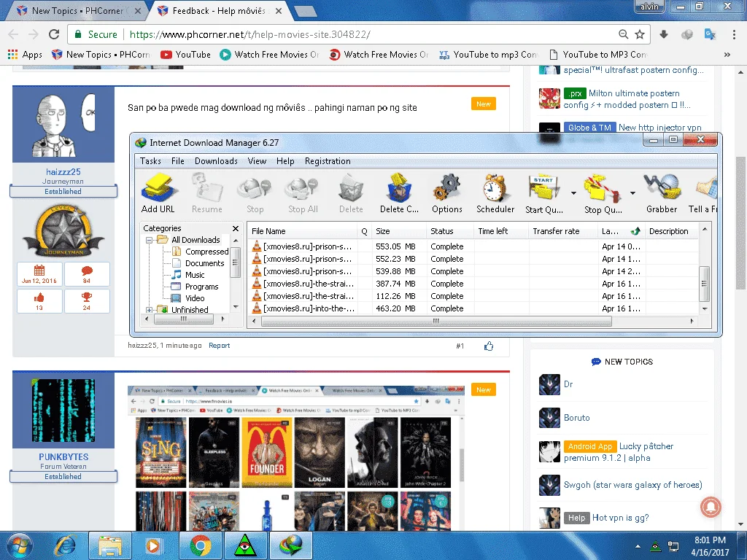The height and width of the screenshot is (560, 747).
Task: Open haizzz25 user profile link
Action: tap(63, 171)
